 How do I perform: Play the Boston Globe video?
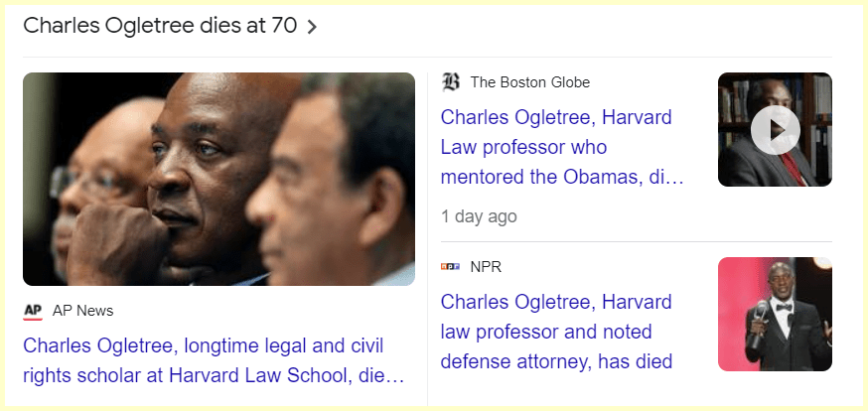pos(775,130)
